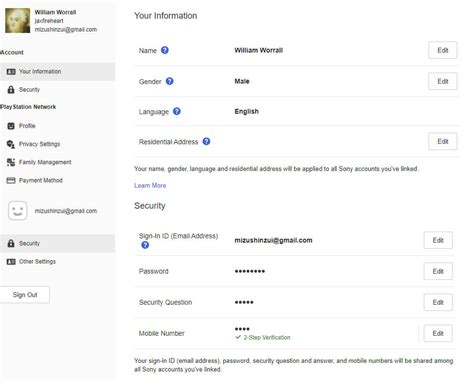Edit the Password
The image size is (474, 382).
click(438, 271)
